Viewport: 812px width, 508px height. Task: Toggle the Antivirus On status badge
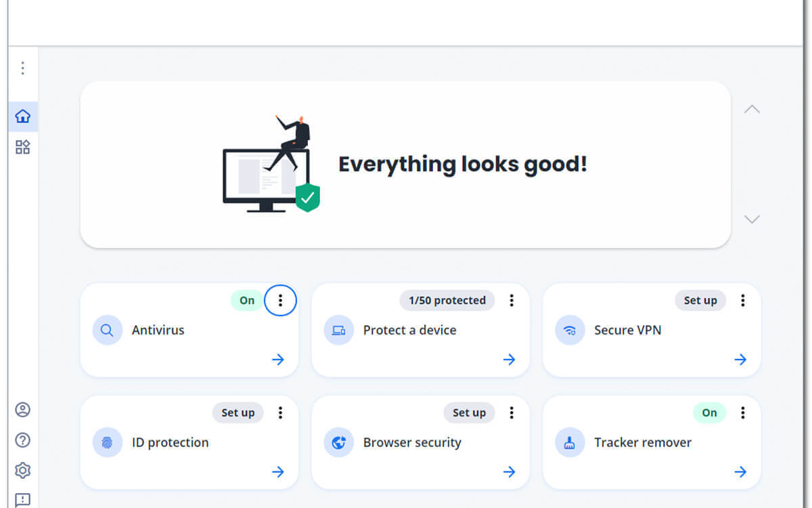pos(247,301)
